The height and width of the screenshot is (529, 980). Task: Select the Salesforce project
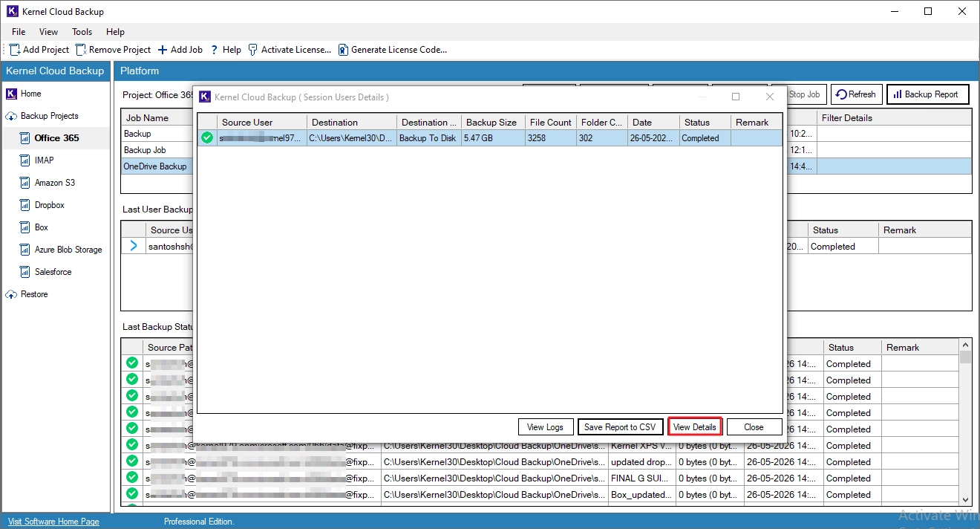pyautogui.click(x=53, y=272)
